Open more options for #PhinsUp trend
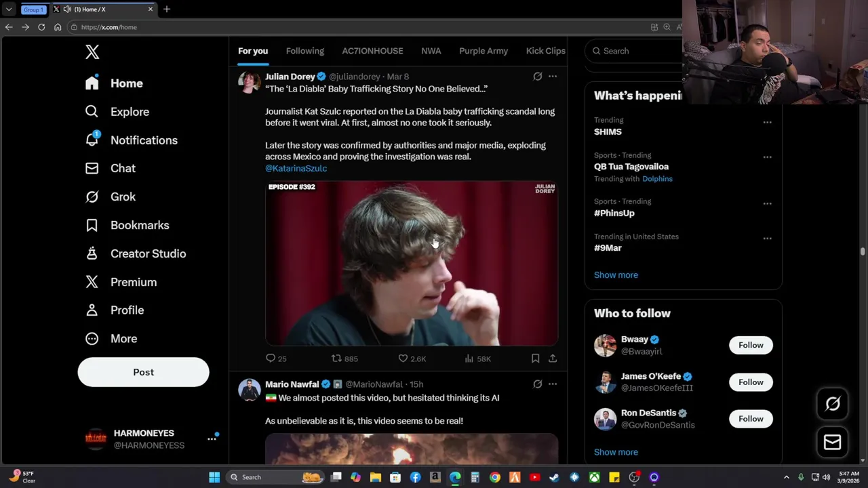The height and width of the screenshot is (488, 868). pos(767,203)
